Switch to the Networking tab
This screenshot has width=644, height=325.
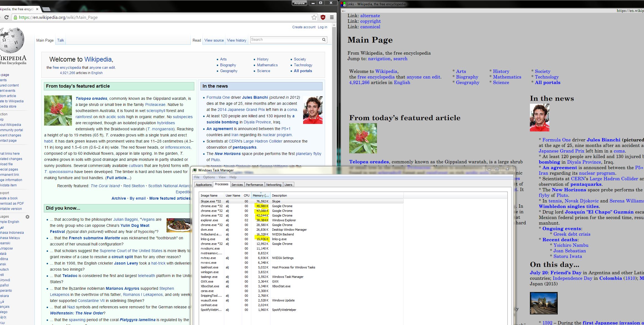[x=273, y=185]
